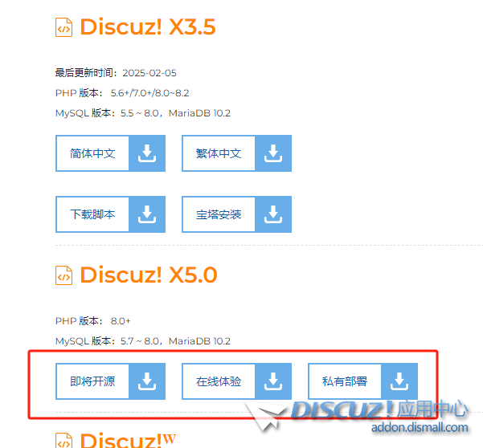
Task: Click download icon next to 即将开源
Action: click(x=147, y=381)
